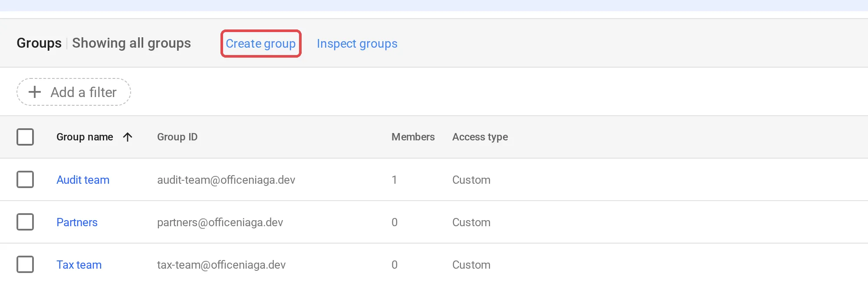Click the ascending sort arrow icon

(x=127, y=137)
